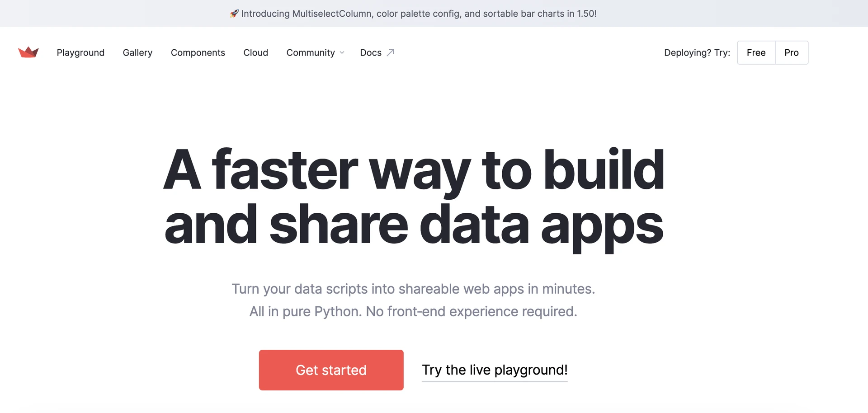This screenshot has width=868, height=413.
Task: Open the Community menu item
Action: point(311,53)
